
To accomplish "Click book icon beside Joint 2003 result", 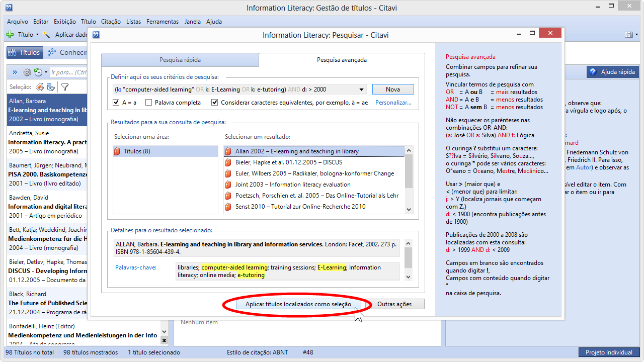I will pyautogui.click(x=228, y=185).
